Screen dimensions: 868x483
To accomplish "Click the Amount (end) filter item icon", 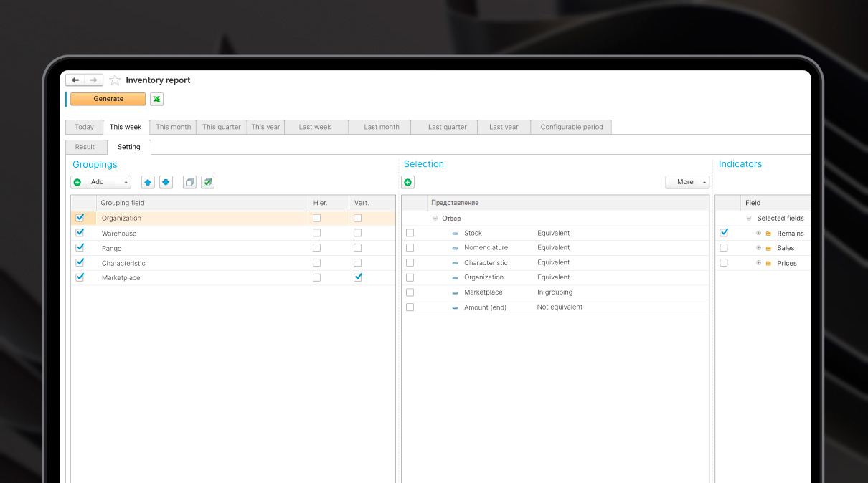I will point(455,307).
